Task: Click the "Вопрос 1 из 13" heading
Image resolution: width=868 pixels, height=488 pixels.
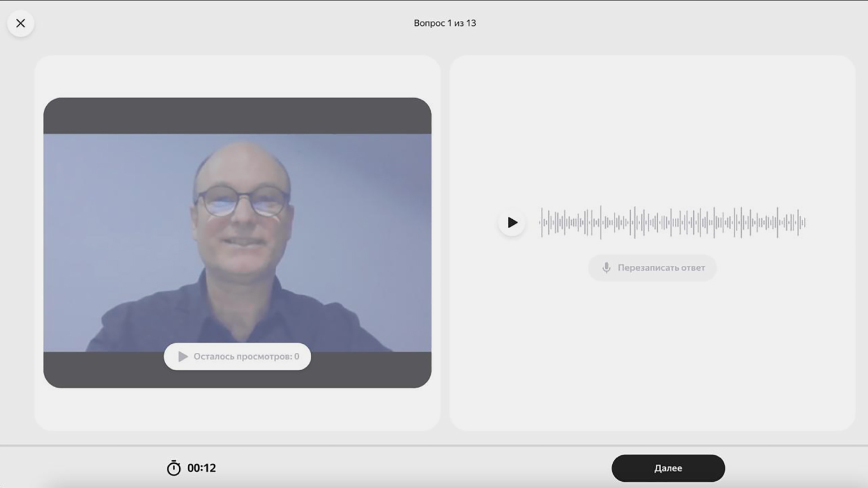Action: 445,23
